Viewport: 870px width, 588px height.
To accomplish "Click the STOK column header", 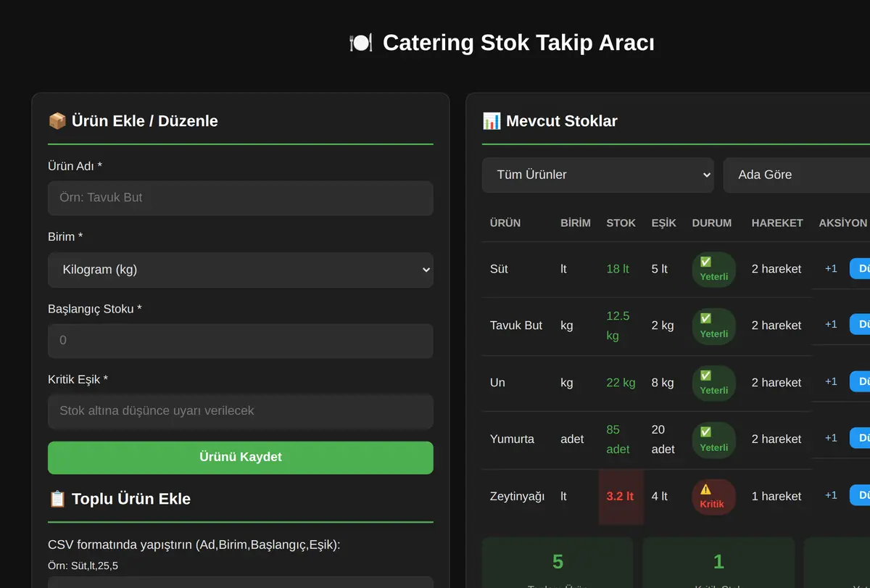I will [x=621, y=223].
